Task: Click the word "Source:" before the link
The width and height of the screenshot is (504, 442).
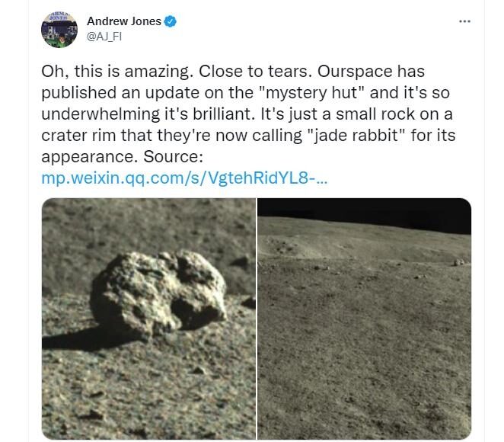Action: [x=173, y=157]
